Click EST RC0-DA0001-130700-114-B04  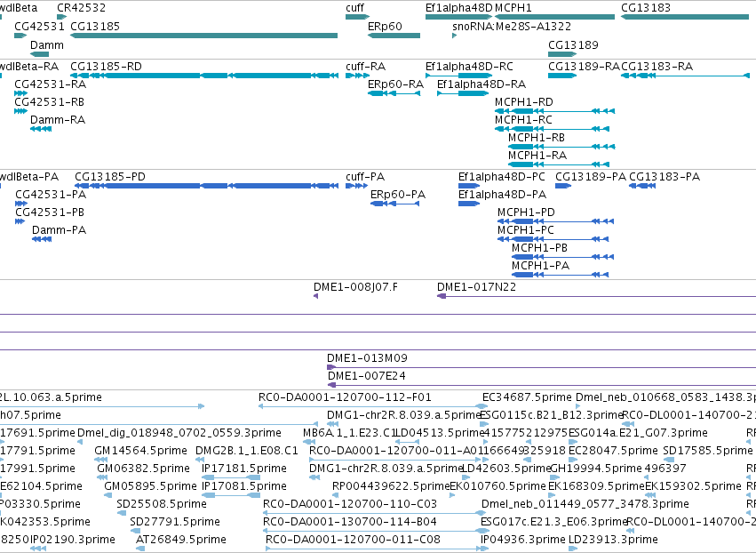(350, 522)
